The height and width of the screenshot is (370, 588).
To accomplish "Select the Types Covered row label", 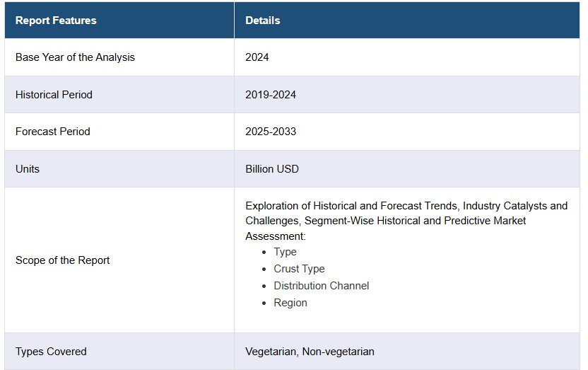I will click(51, 351).
